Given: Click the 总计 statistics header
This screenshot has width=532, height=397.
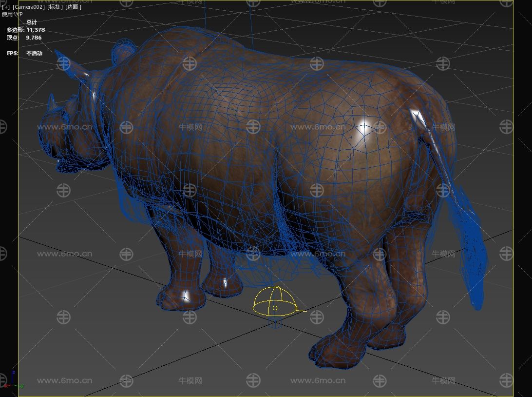Looking at the screenshot, I should 32,22.
